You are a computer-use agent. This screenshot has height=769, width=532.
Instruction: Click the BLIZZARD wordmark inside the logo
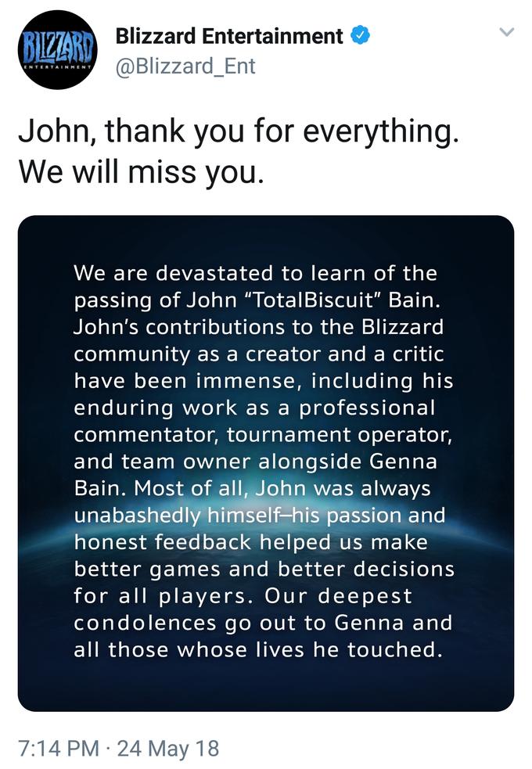coord(58,45)
